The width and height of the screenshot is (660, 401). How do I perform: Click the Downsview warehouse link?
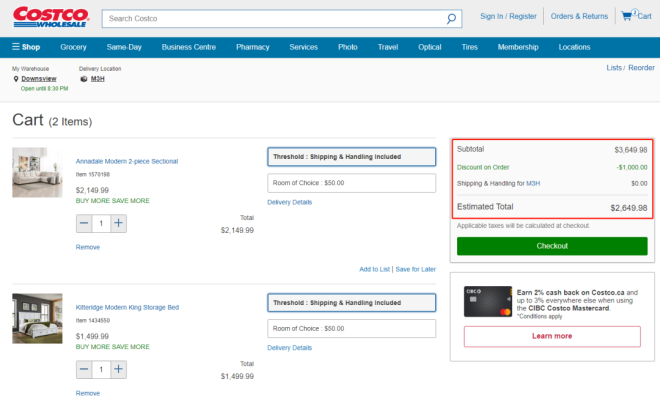39,79
